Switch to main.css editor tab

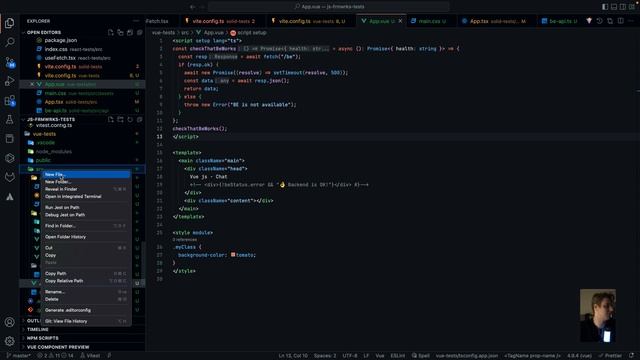(x=431, y=21)
